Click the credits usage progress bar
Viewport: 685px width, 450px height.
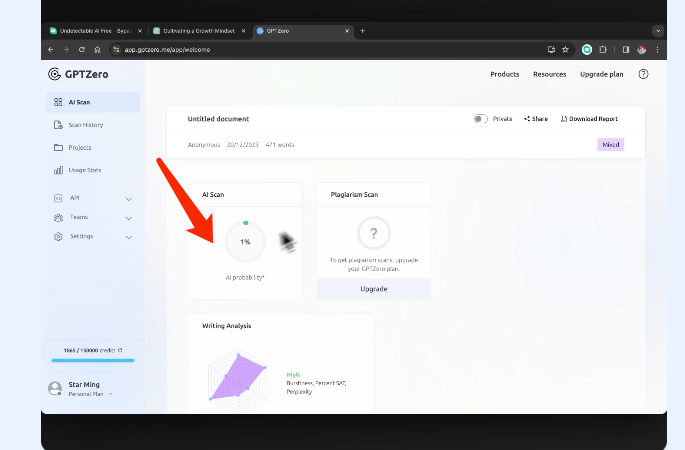coord(93,360)
